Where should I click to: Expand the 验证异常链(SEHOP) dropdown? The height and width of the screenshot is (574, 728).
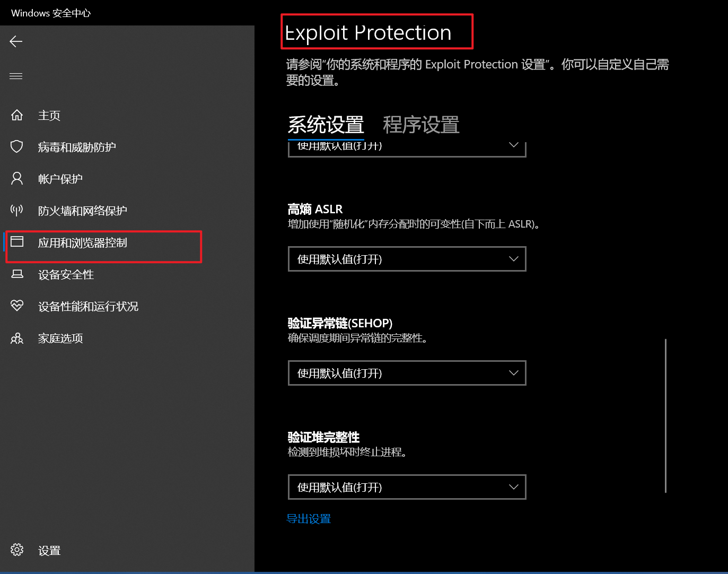coord(407,373)
